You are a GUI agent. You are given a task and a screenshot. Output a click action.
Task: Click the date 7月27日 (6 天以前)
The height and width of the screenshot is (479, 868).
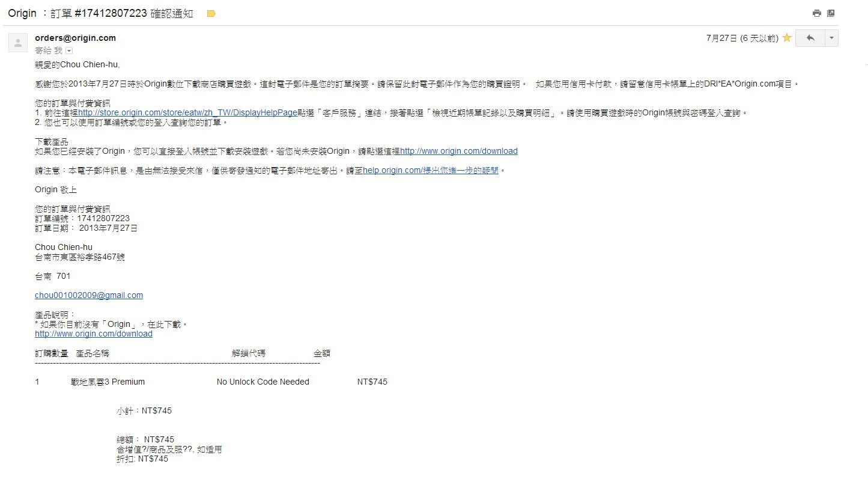click(742, 38)
